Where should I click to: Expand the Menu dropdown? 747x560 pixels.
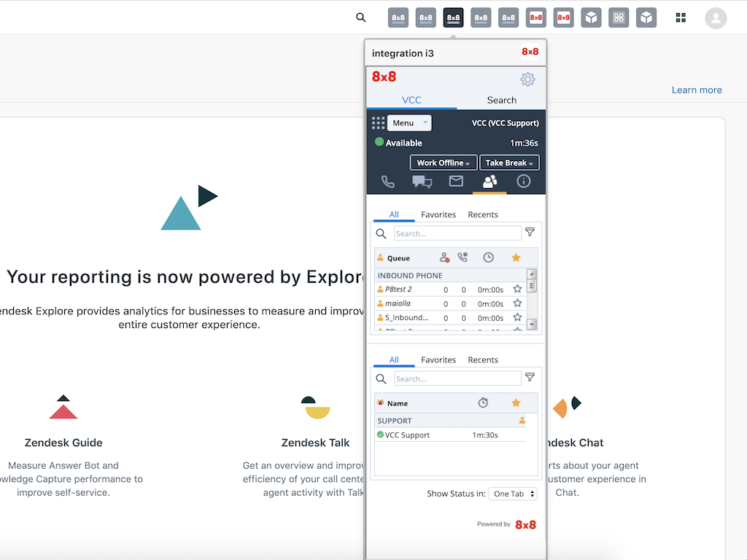coord(409,123)
